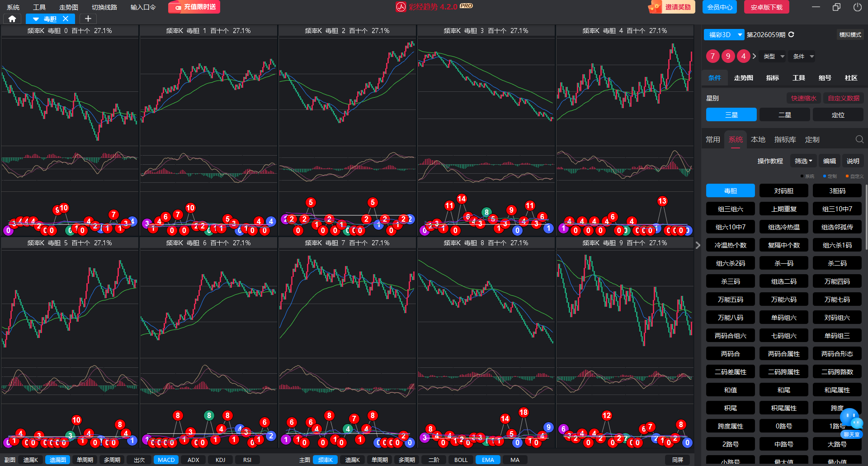Toggle the MACD sub-chart indicator
This screenshot has height=466, width=868.
coord(166,460)
